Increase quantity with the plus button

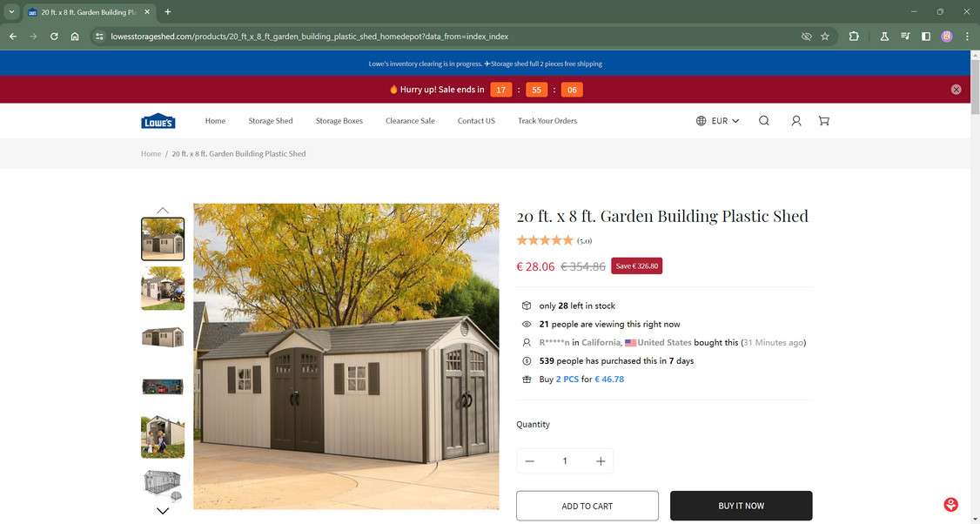click(x=601, y=460)
